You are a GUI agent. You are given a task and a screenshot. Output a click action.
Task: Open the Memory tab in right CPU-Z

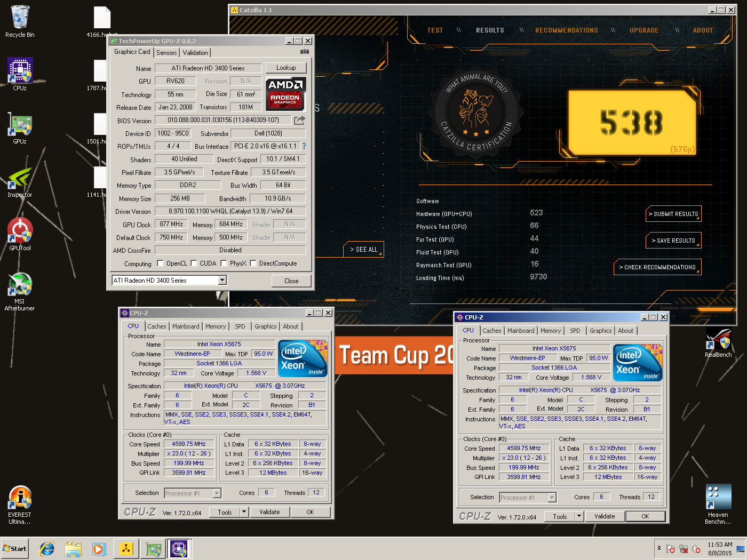[551, 331]
